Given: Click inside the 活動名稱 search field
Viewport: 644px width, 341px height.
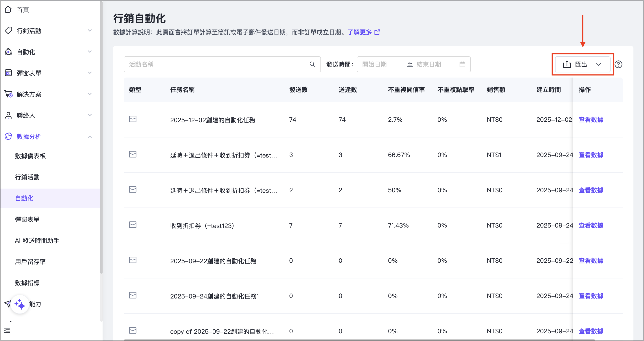Looking at the screenshot, I should [x=212, y=64].
